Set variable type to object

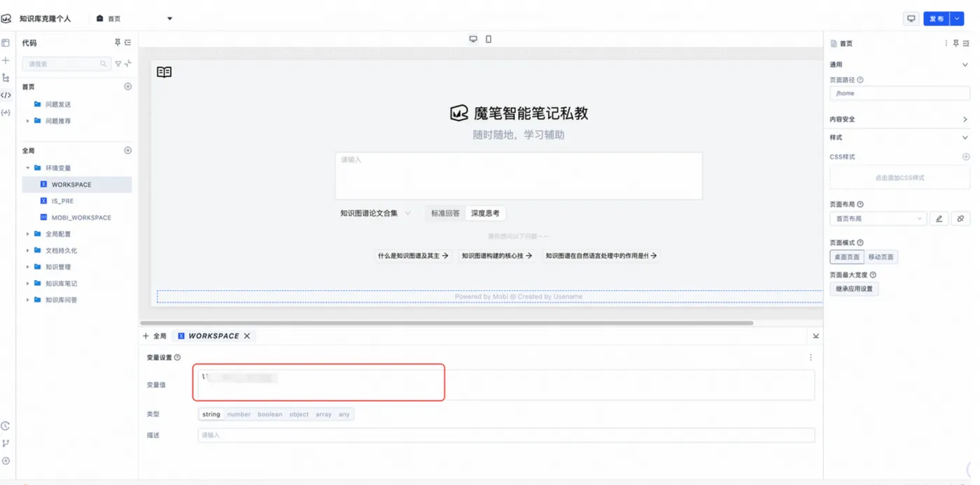pos(299,414)
